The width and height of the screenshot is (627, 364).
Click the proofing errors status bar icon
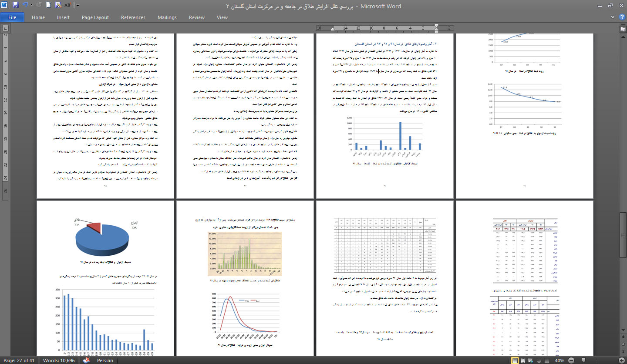pyautogui.click(x=86, y=361)
